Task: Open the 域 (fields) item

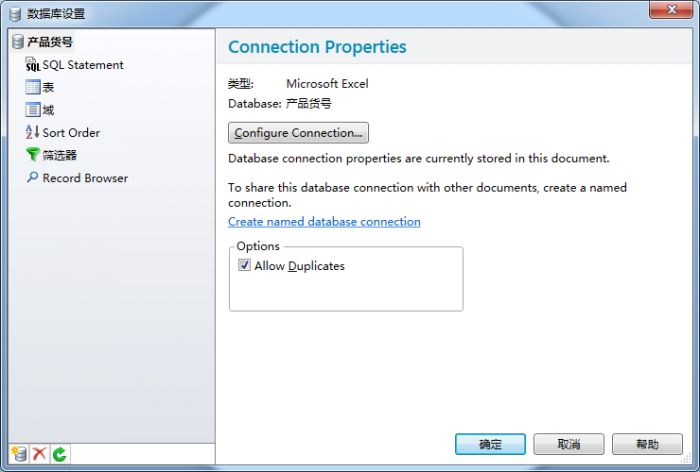Action: click(48, 110)
